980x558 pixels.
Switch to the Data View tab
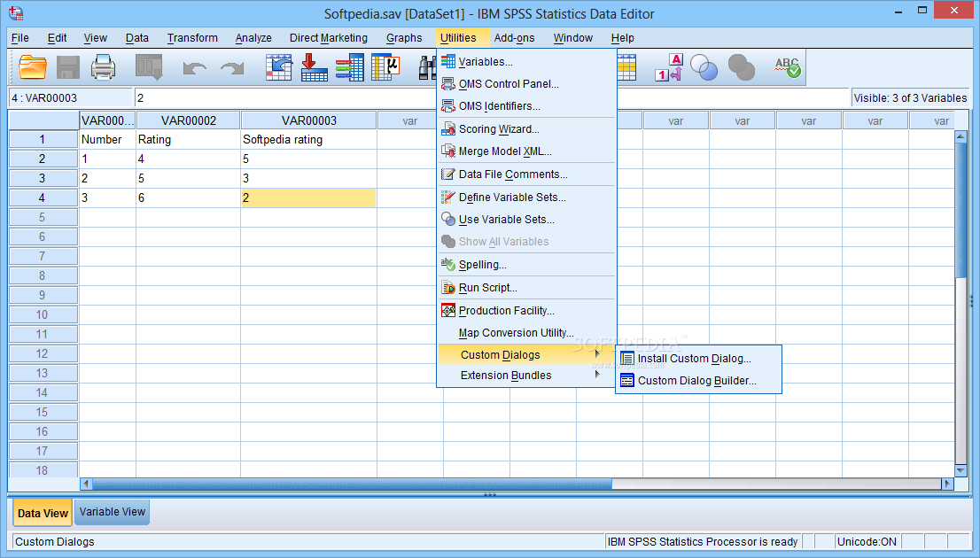[x=43, y=513]
